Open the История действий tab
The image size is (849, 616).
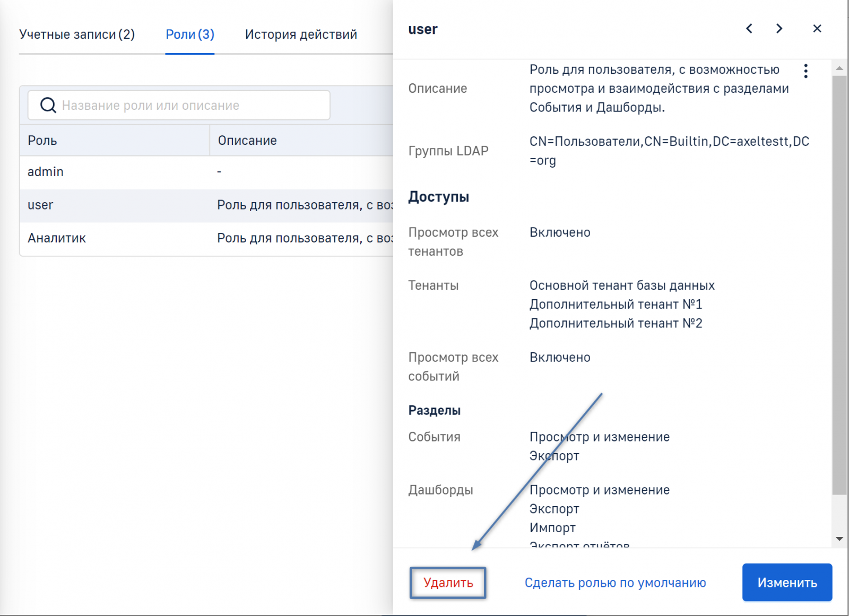301,34
